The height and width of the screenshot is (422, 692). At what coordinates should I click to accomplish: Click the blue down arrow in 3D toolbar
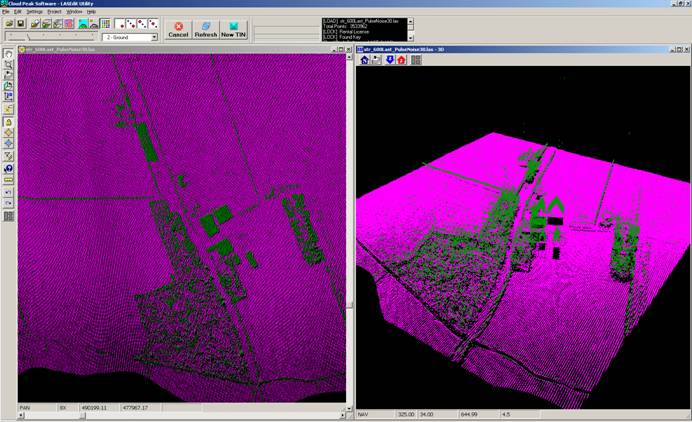389,60
